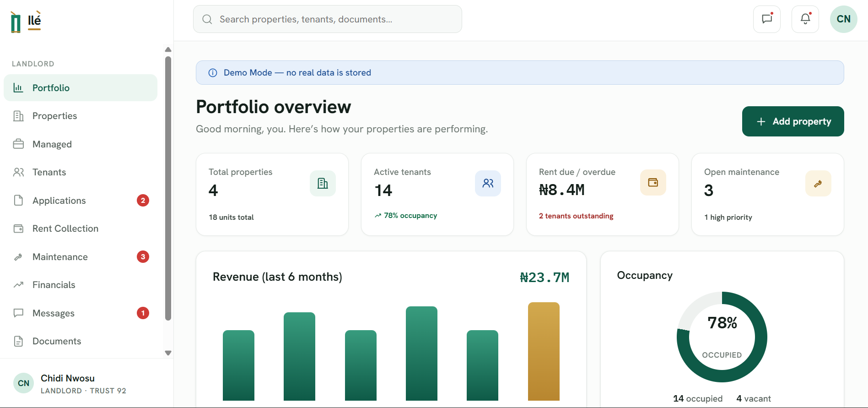This screenshot has width=868, height=408.
Task: Click the Applications badge showing 2
Action: coord(143,200)
